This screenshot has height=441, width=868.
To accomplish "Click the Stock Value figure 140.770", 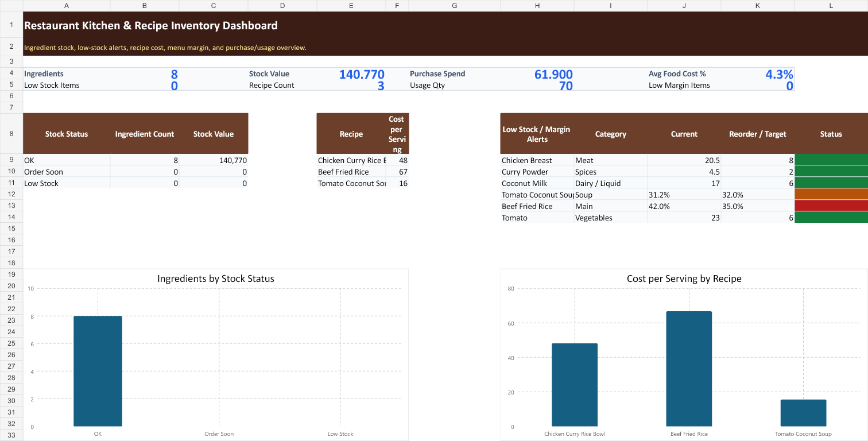I will click(x=362, y=74).
